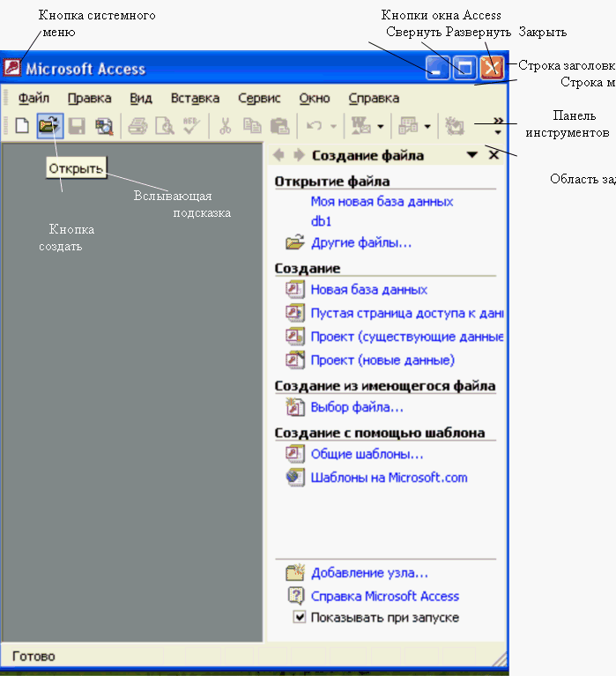
Task: Open the Analyze dropdown arrow
Action: coord(427,127)
